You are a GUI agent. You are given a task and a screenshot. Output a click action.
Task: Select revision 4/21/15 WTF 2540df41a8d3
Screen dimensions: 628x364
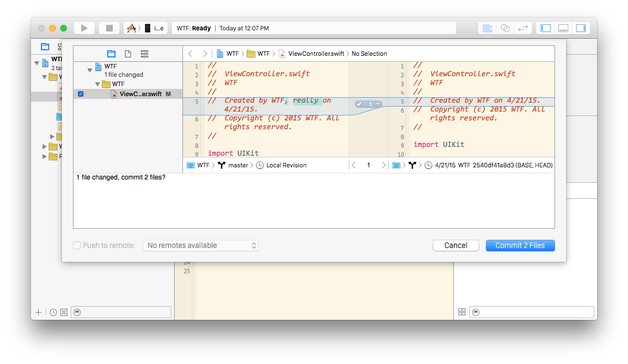point(489,165)
